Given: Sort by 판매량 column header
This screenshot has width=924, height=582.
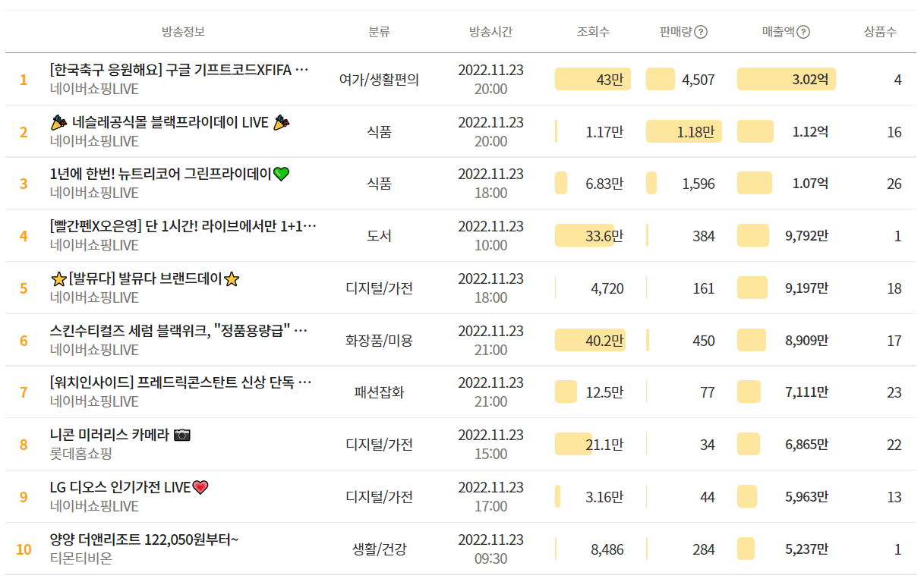Looking at the screenshot, I should click(x=676, y=32).
